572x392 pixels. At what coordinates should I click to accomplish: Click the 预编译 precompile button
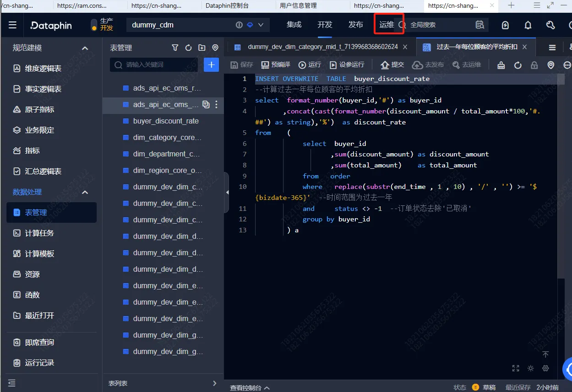276,65
